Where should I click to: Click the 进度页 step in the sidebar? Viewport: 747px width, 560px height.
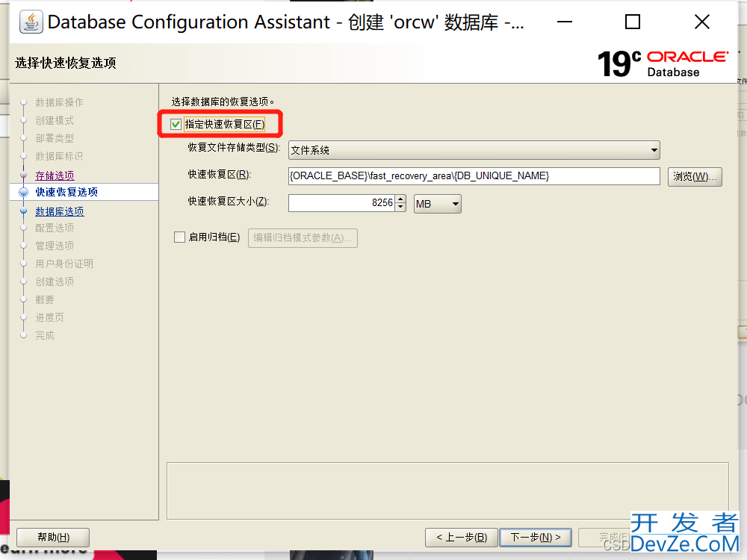[49, 317]
